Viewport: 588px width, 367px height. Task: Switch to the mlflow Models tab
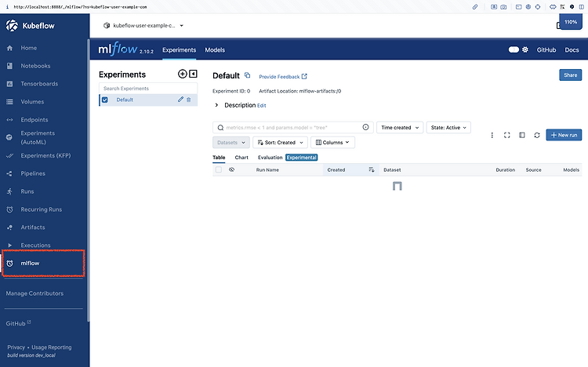[x=215, y=50]
